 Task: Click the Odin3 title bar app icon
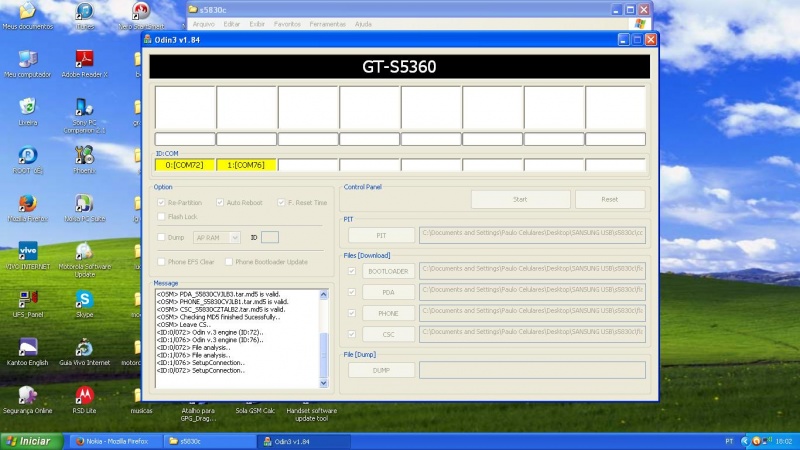148,39
